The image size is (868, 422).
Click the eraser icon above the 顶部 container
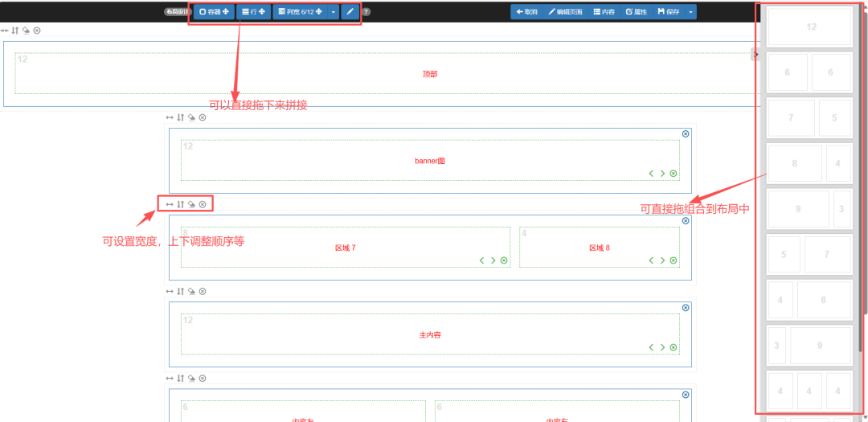(x=26, y=31)
